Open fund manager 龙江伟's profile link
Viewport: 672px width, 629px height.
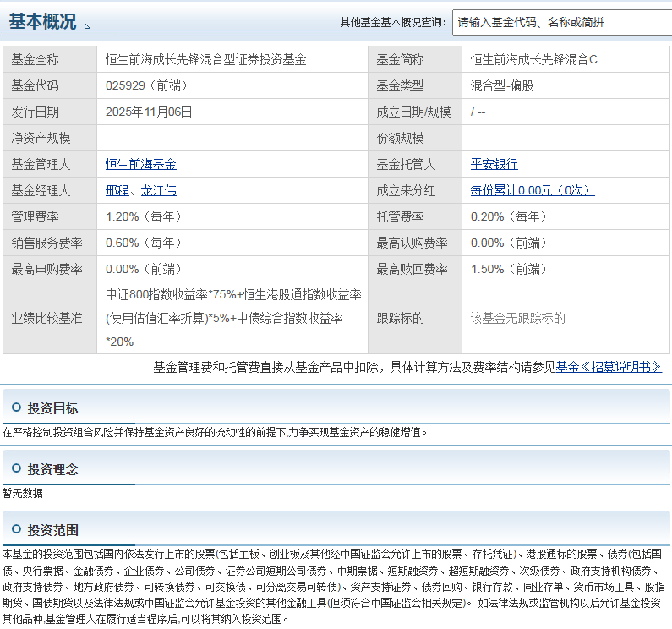pos(159,190)
